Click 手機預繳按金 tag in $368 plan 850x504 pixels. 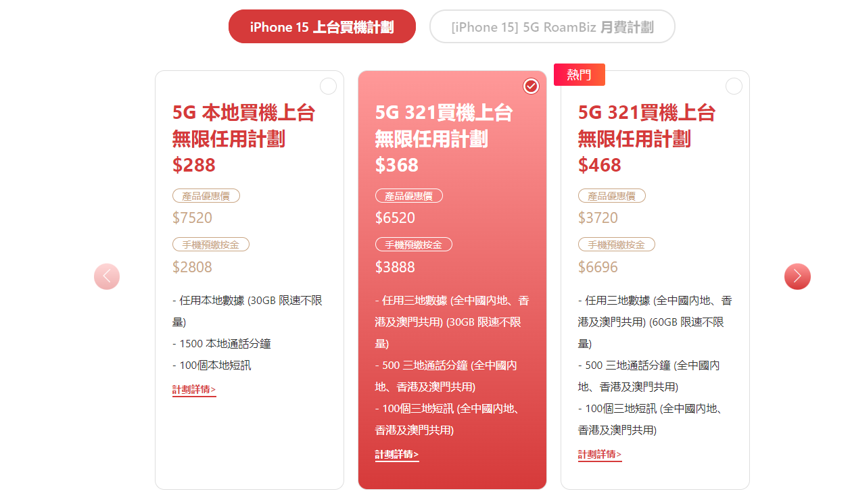point(414,245)
